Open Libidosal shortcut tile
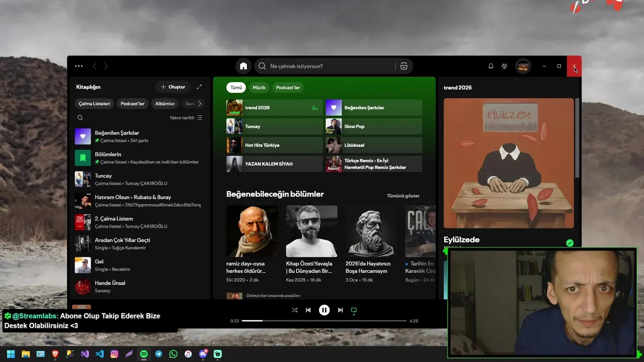 click(x=374, y=145)
